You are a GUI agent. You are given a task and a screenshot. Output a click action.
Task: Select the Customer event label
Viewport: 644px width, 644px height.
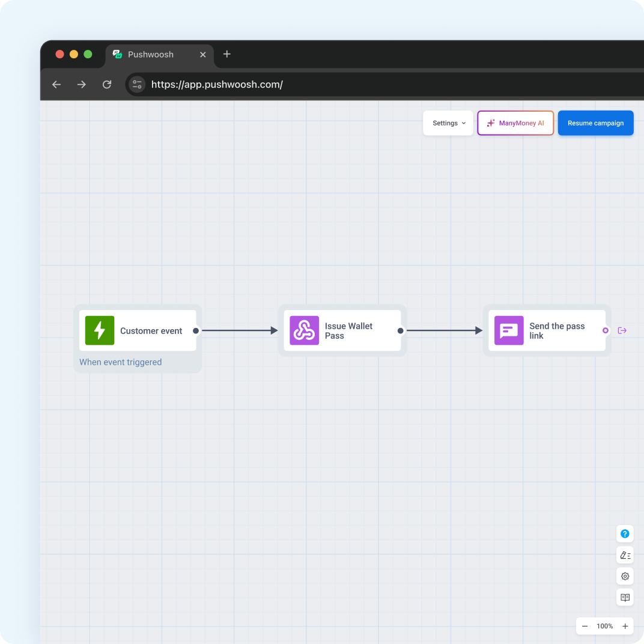(x=151, y=330)
